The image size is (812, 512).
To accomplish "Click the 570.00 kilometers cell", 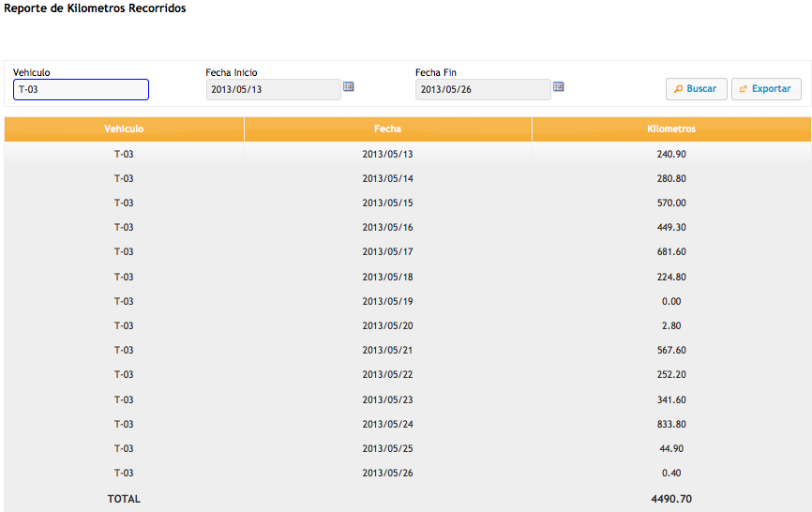I will click(671, 203).
